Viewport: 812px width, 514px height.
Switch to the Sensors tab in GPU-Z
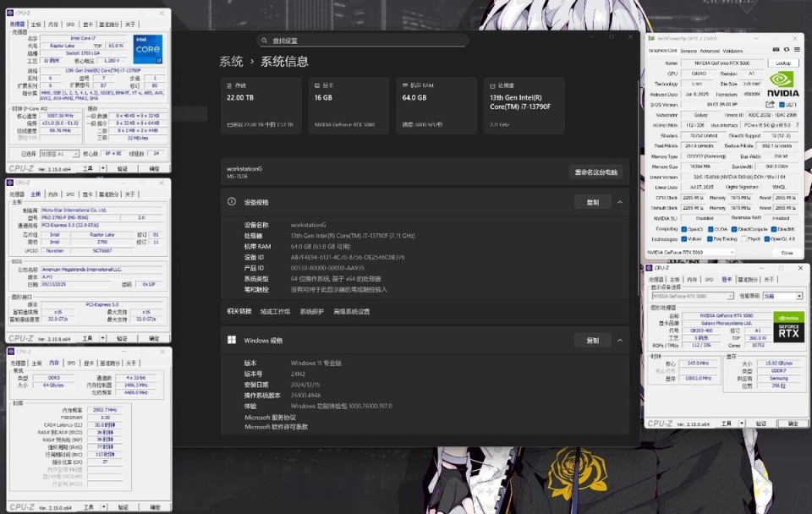[x=688, y=52]
